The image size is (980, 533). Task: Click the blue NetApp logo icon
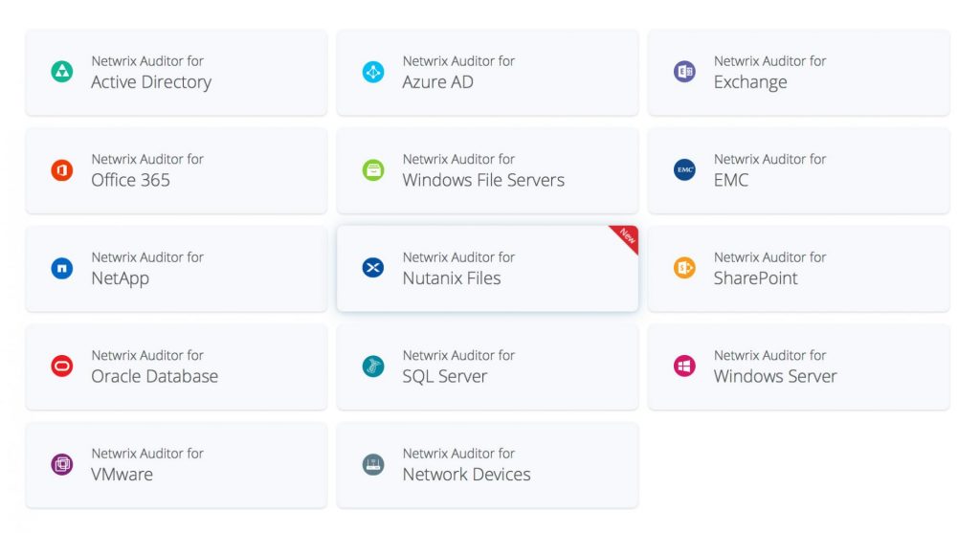click(x=62, y=269)
